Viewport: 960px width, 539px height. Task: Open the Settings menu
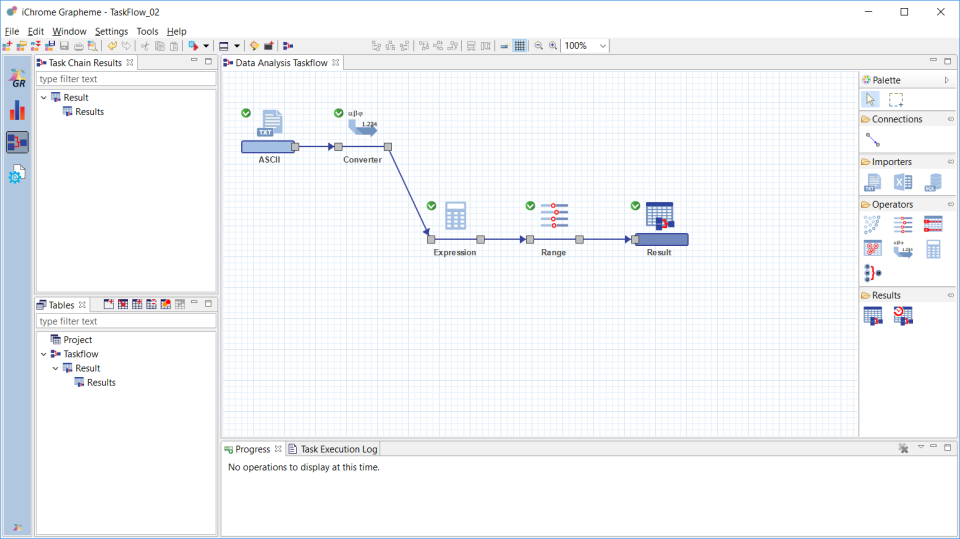click(x=111, y=31)
